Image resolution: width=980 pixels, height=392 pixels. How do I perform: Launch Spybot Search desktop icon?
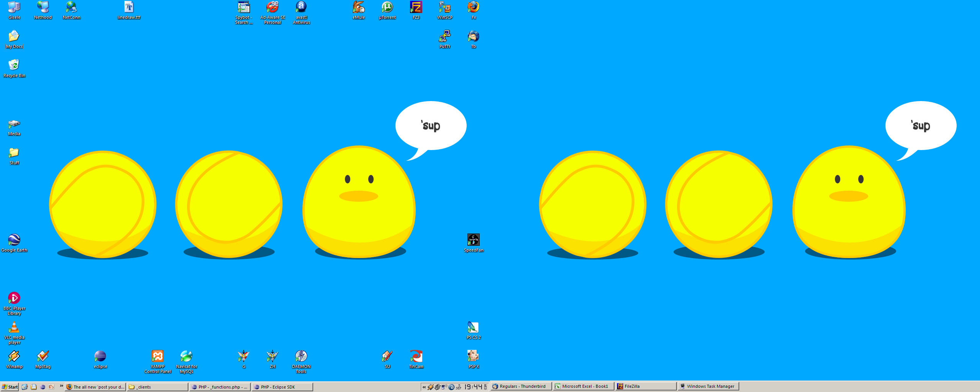tap(244, 13)
